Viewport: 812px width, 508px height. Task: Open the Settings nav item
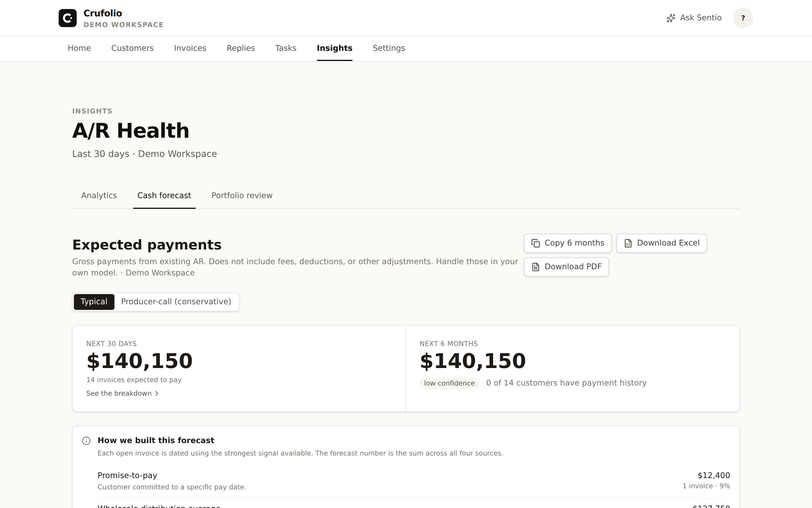(x=389, y=48)
